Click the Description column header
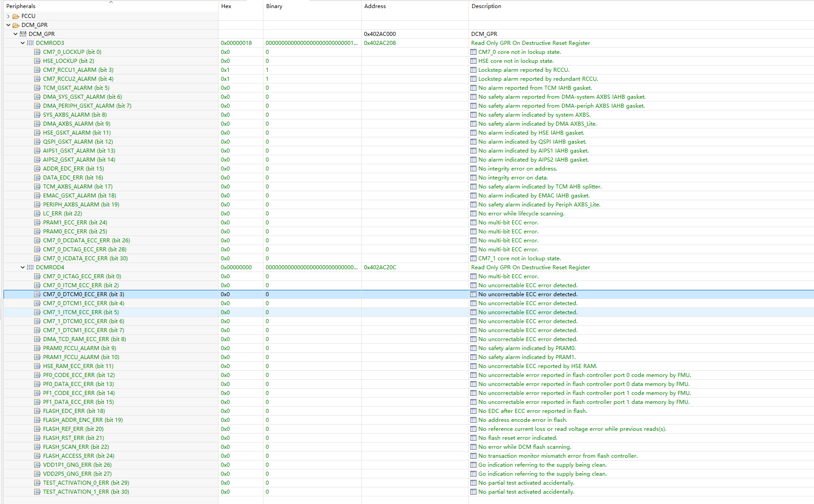814x504 pixels. coord(641,6)
